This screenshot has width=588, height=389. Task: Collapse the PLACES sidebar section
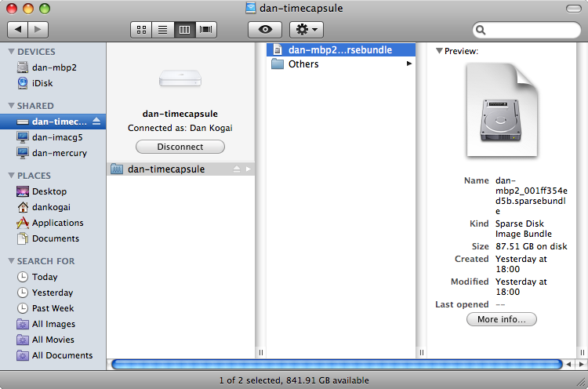(11, 176)
